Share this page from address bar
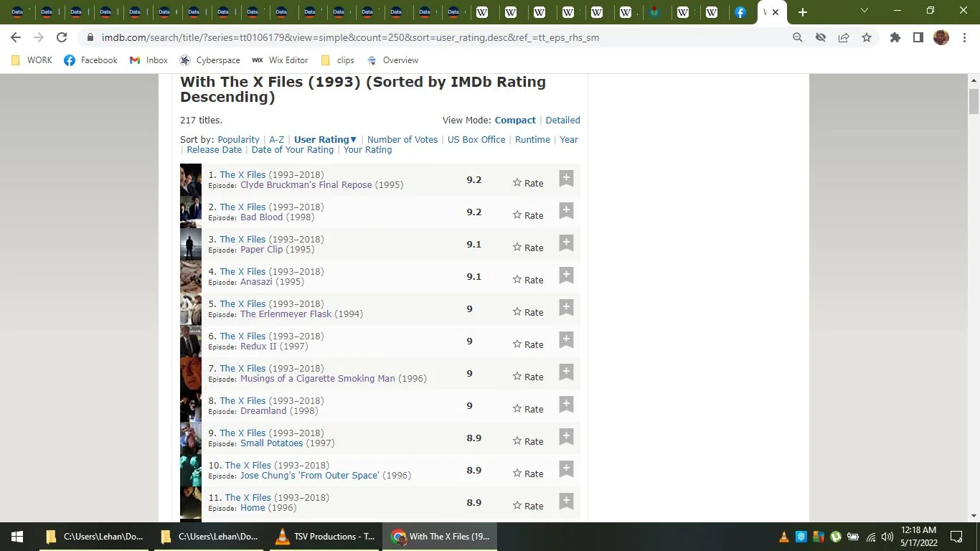980x551 pixels. 844,37
